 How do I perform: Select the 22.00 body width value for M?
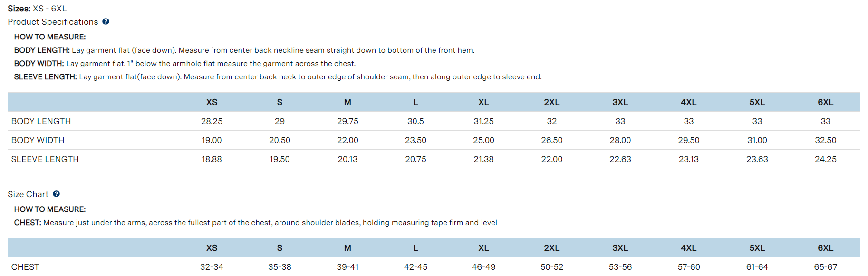click(x=347, y=140)
